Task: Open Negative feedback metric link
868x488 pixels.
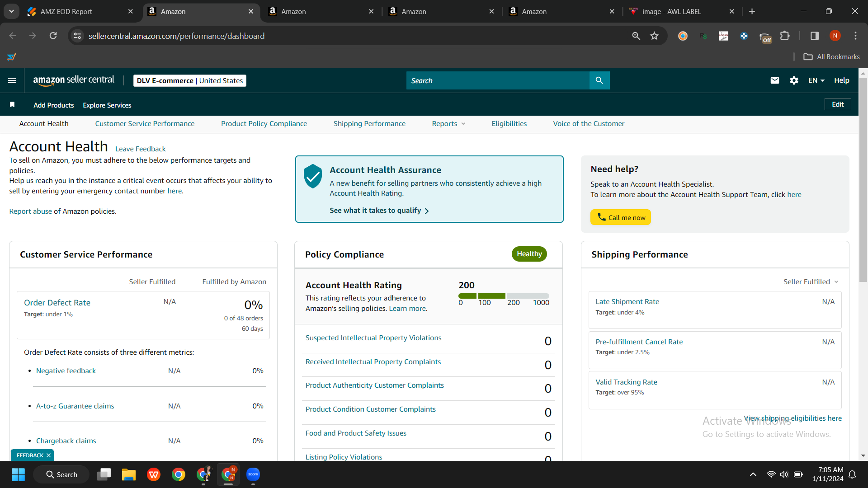Action: [x=66, y=371]
